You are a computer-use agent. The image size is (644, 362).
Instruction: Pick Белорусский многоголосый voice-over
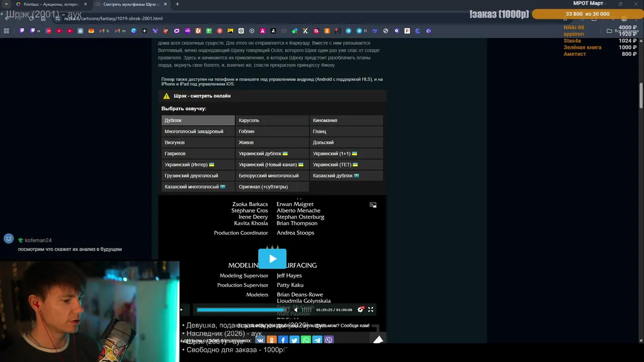click(272, 176)
